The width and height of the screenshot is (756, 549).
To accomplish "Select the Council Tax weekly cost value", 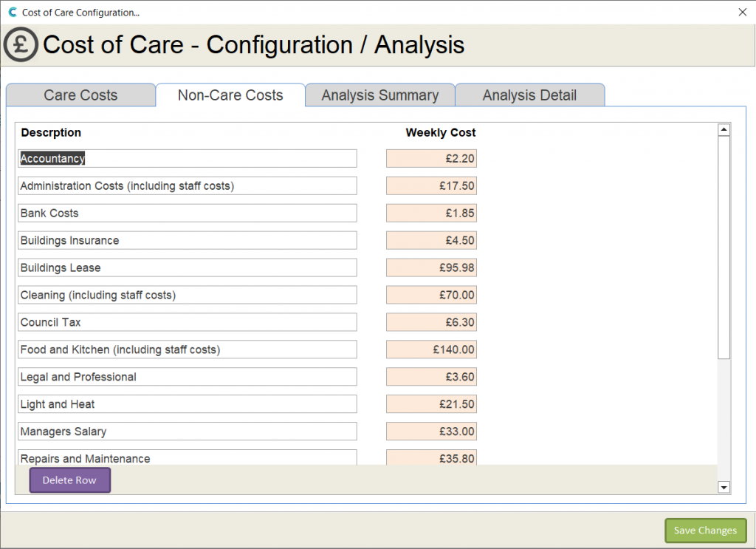I will point(431,323).
